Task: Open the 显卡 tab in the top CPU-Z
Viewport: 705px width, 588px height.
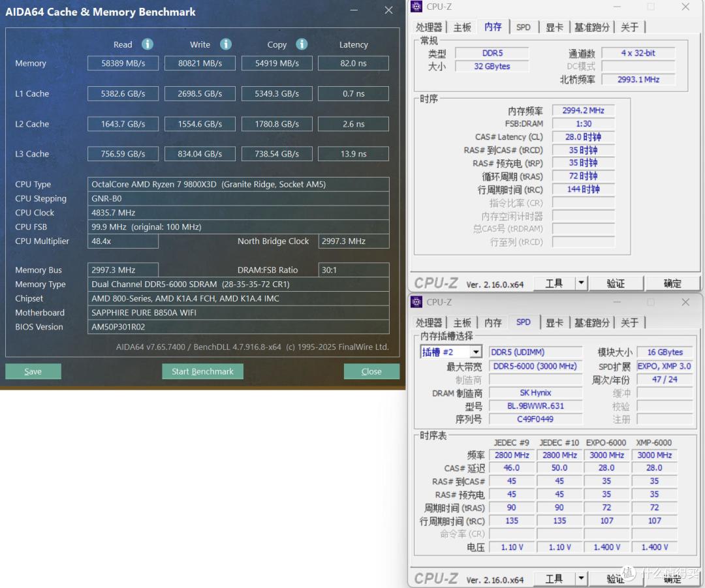Action: [x=554, y=27]
